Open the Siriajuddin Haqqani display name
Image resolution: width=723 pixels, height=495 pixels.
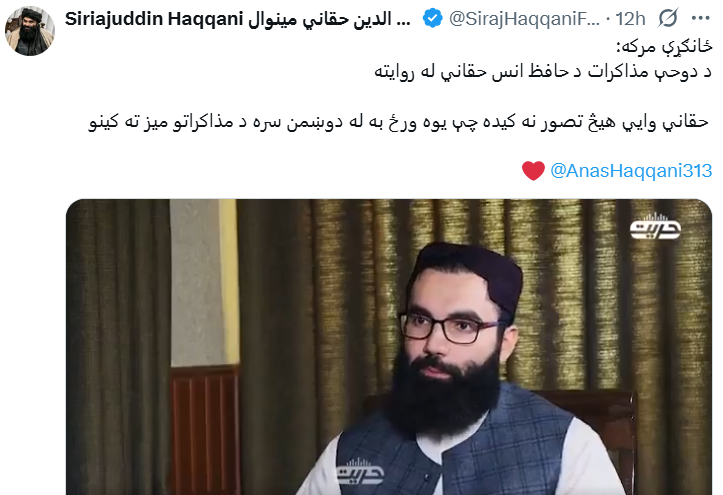point(154,19)
